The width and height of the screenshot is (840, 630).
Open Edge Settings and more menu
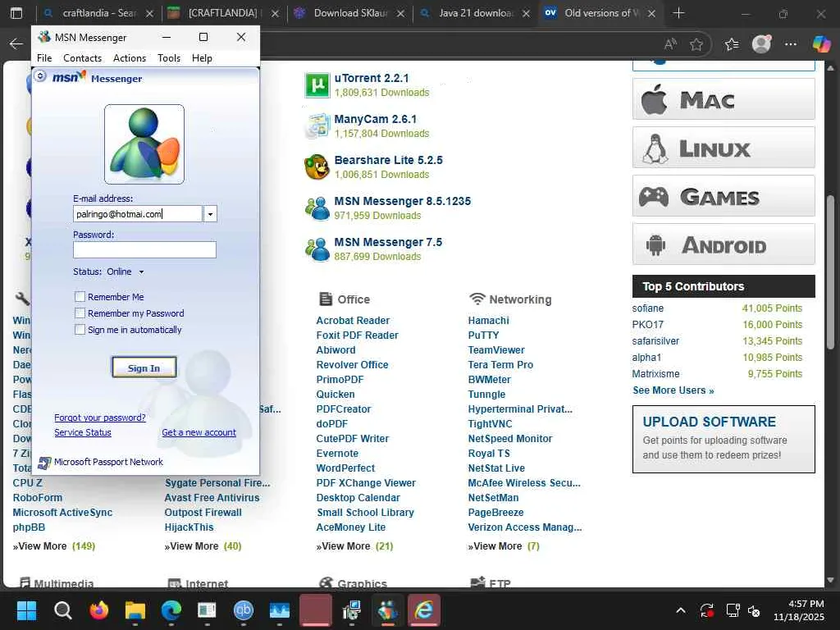point(791,44)
